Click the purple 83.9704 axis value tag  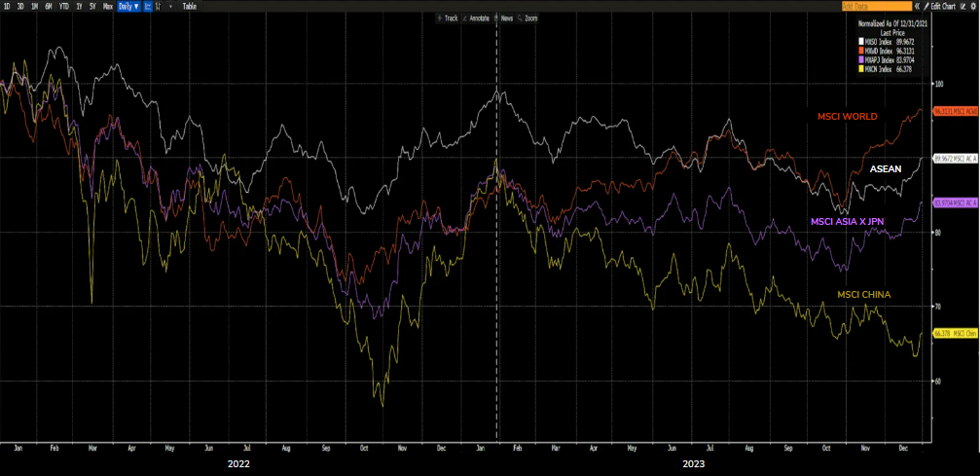click(x=955, y=202)
